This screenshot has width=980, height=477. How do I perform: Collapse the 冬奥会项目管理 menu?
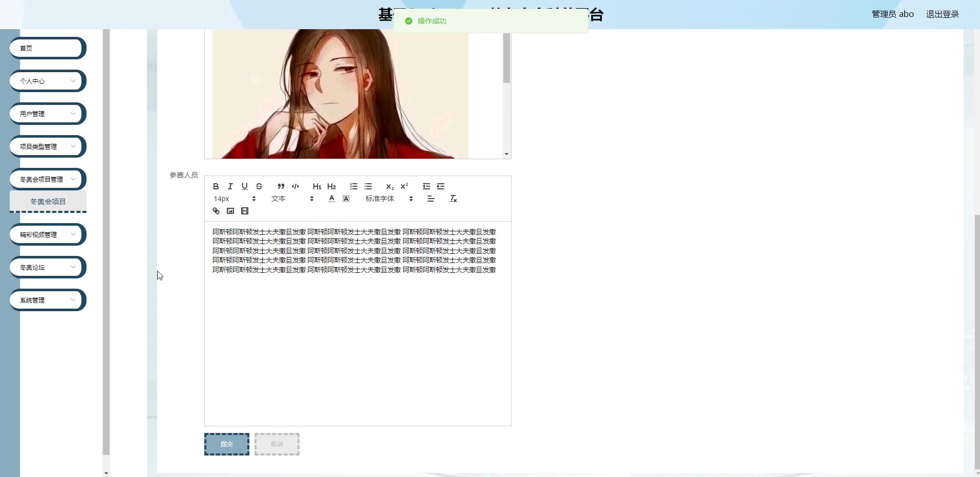(x=48, y=179)
